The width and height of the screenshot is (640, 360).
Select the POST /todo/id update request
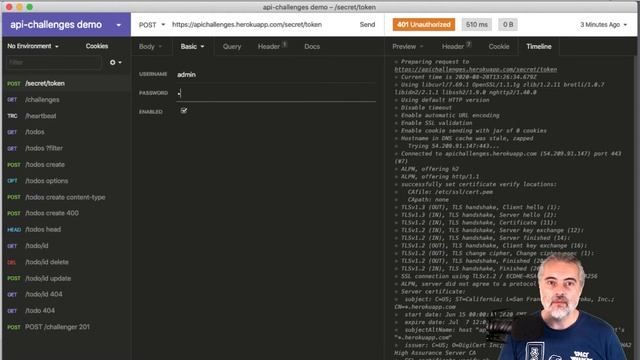click(x=66, y=278)
